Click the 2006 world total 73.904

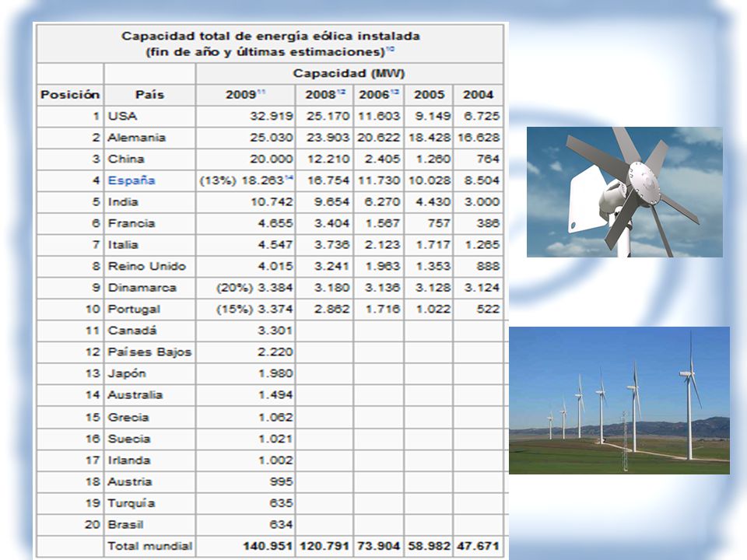click(379, 546)
